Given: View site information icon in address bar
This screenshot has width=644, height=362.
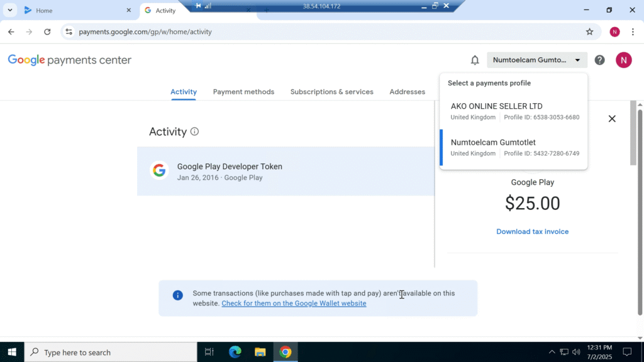Looking at the screenshot, I should tap(69, 31).
